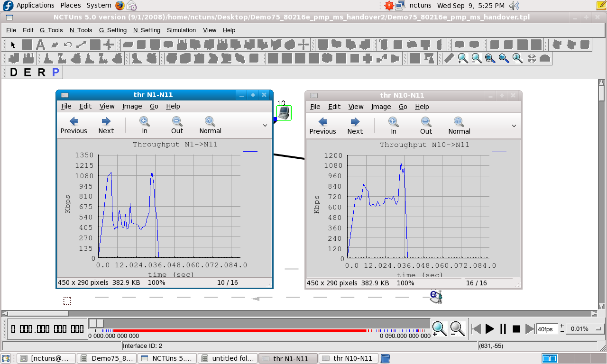Click the node 10 laptop icon
Image resolution: width=607 pixels, height=364 pixels.
coord(284,113)
